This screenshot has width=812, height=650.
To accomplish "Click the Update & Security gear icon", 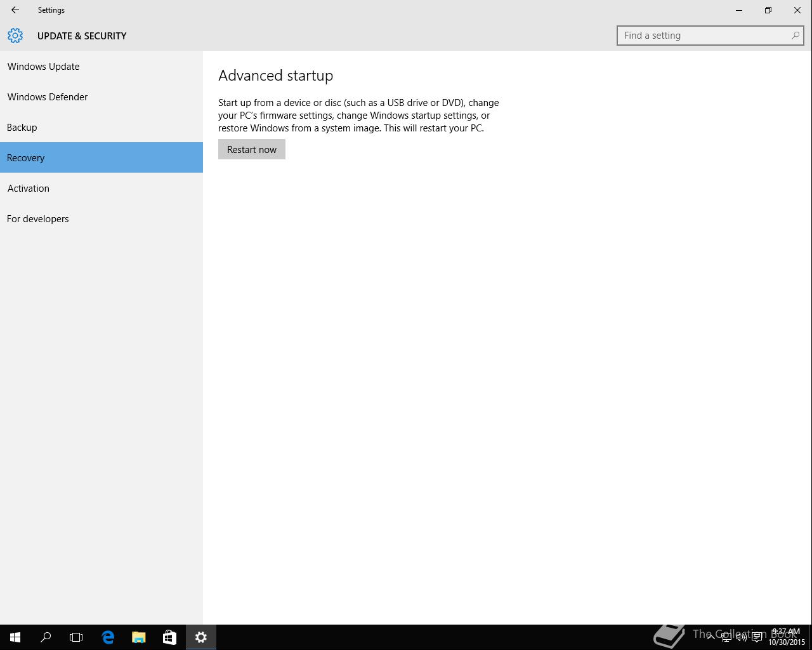I will [x=15, y=36].
